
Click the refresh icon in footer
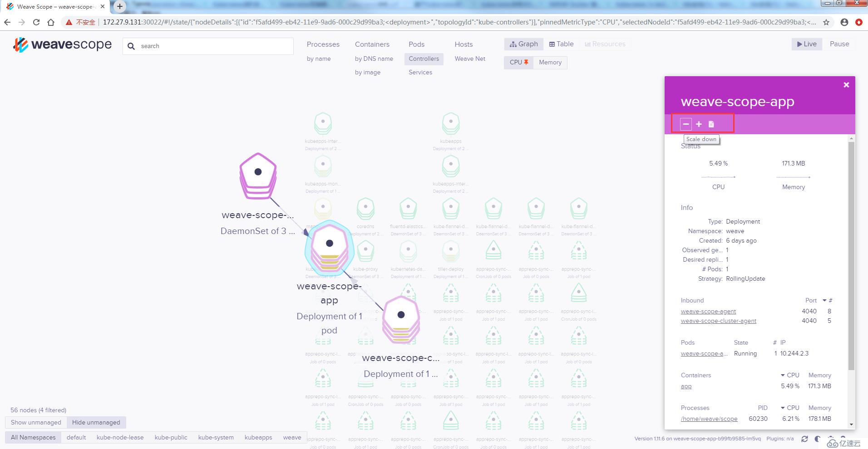click(x=804, y=439)
